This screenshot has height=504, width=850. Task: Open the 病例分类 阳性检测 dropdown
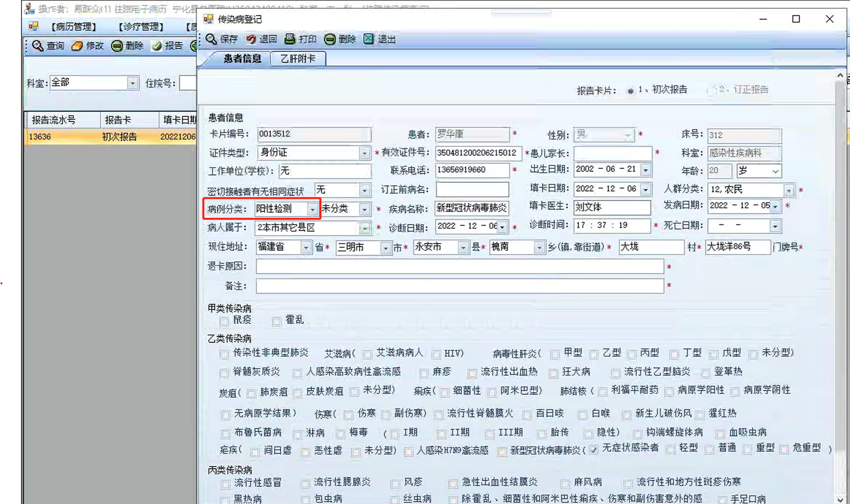tap(312, 209)
